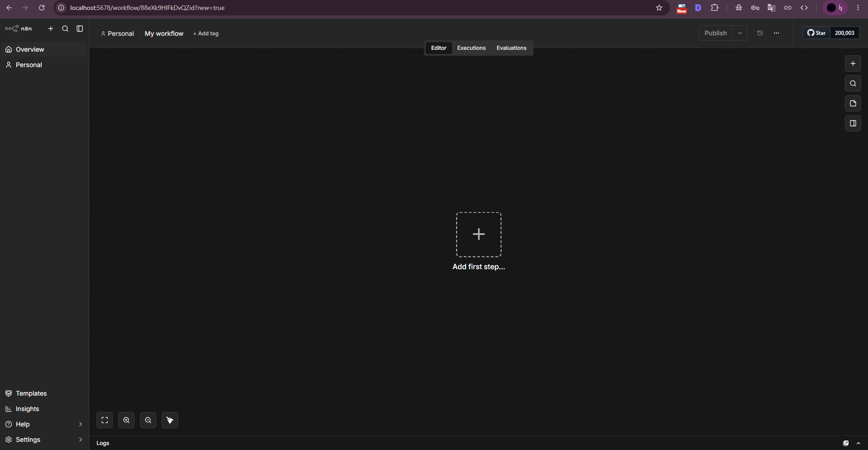Add sticky note on canvas
Screen dimensions: 868x450
(853, 103)
